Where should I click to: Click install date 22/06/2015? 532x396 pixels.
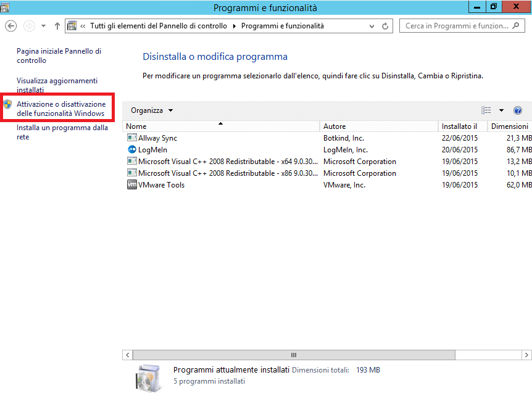click(x=459, y=138)
